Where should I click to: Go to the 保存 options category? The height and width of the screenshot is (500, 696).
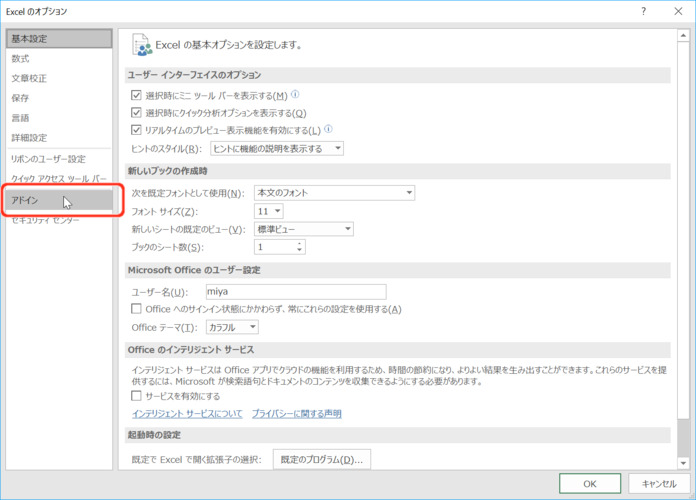click(59, 98)
